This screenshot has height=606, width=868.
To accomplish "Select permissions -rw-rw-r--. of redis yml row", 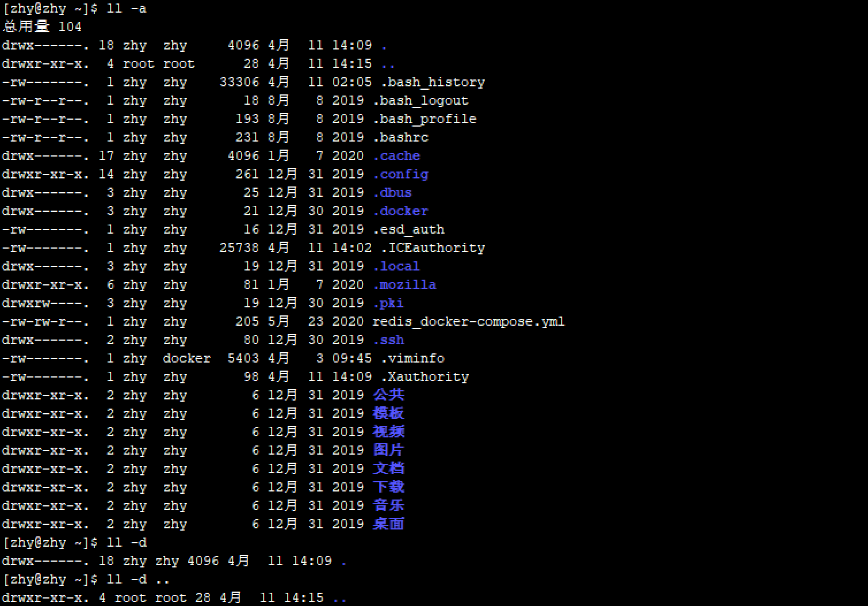I will pos(45,322).
